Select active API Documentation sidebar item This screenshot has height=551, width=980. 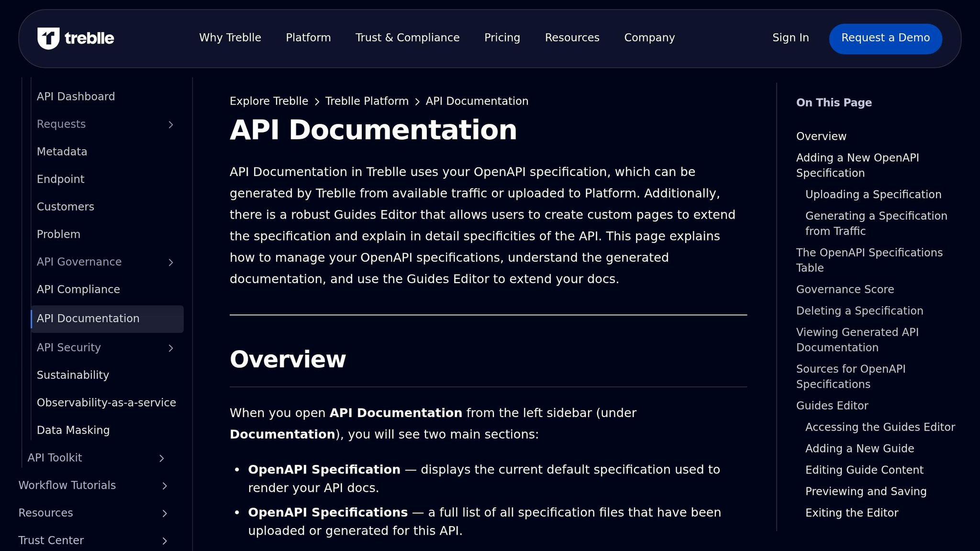pyautogui.click(x=107, y=319)
